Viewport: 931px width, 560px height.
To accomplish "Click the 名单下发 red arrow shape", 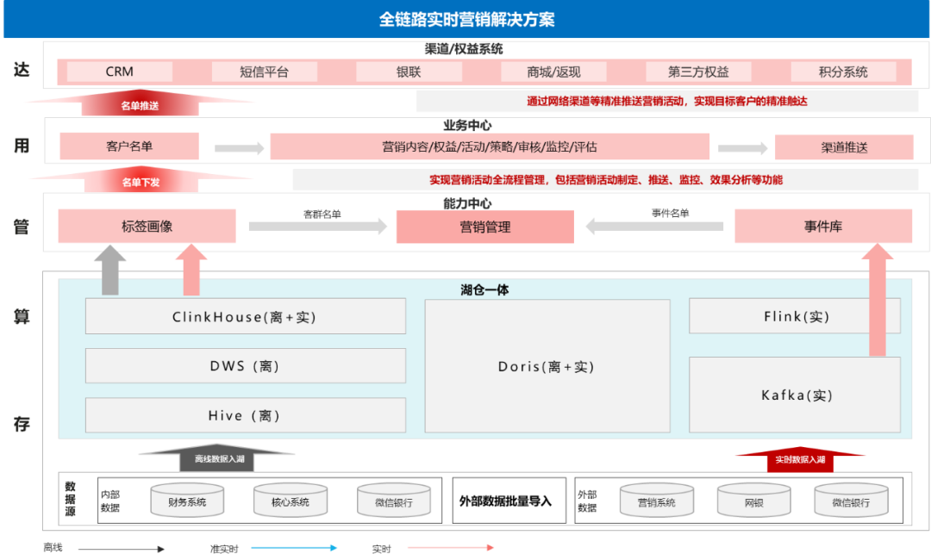I will click(x=141, y=179).
